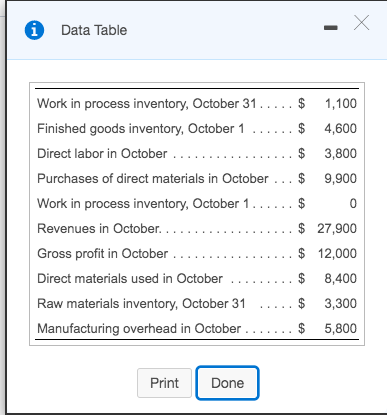The width and height of the screenshot is (387, 415).
Task: Select 'Purchases of direct materials in October' label
Action: 153,179
